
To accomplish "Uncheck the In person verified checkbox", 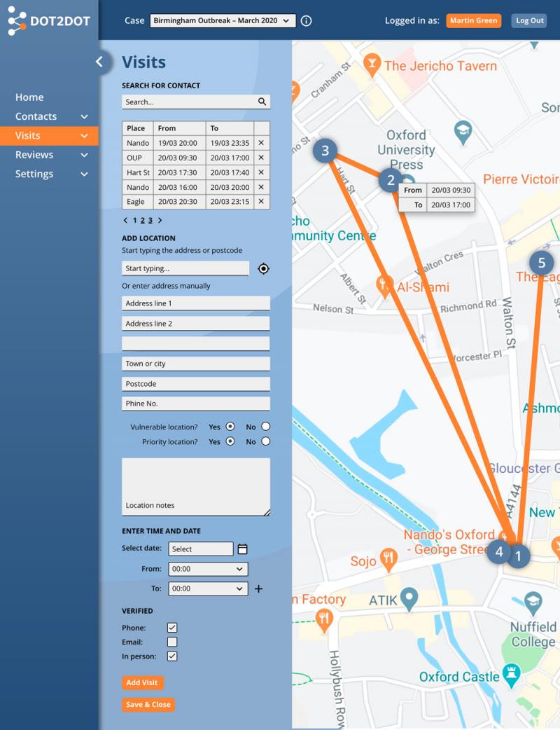I will [x=172, y=656].
